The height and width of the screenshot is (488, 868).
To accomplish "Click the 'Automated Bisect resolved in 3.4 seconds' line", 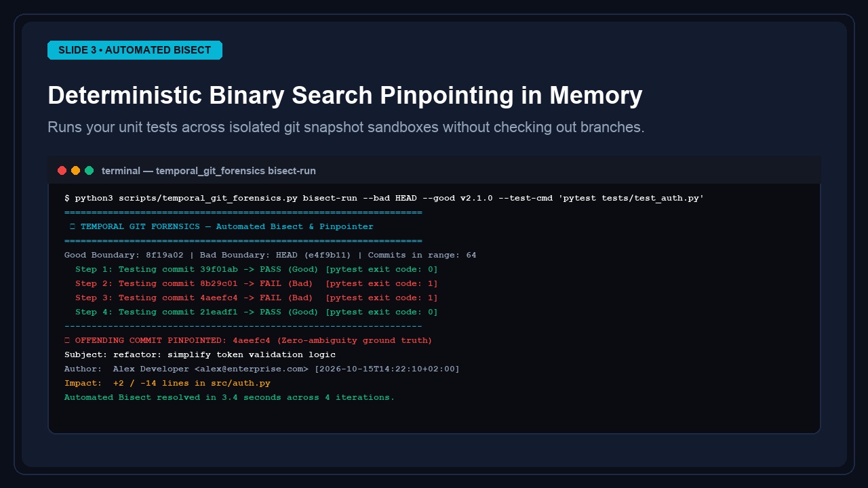I will 229,398.
